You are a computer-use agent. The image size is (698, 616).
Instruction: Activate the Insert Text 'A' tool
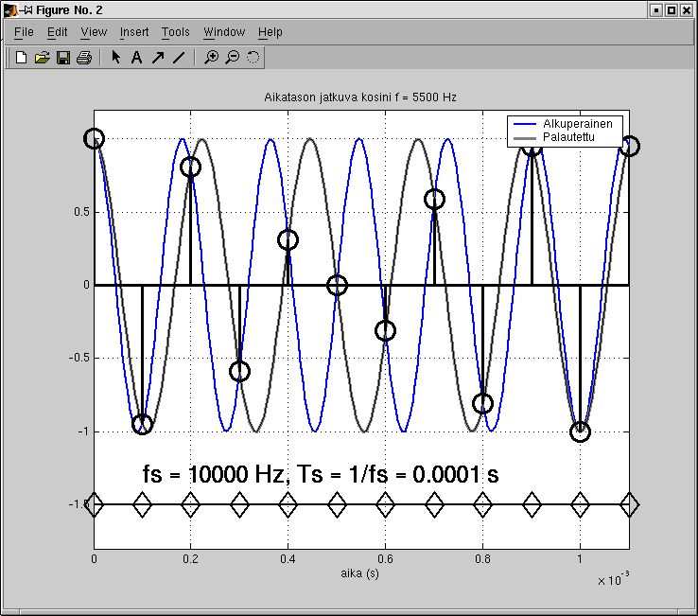click(136, 58)
